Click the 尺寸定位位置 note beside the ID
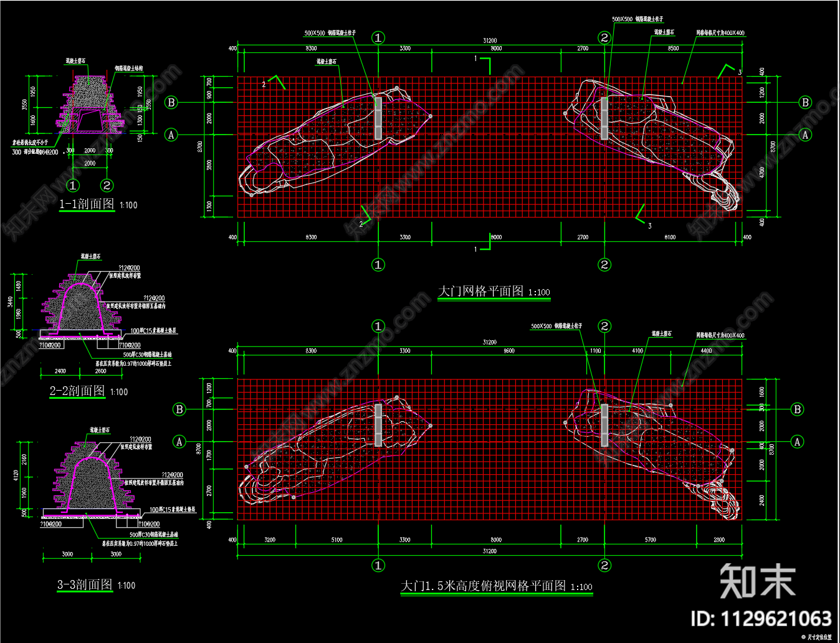Image resolution: width=840 pixels, height=643 pixels. pos(819,637)
